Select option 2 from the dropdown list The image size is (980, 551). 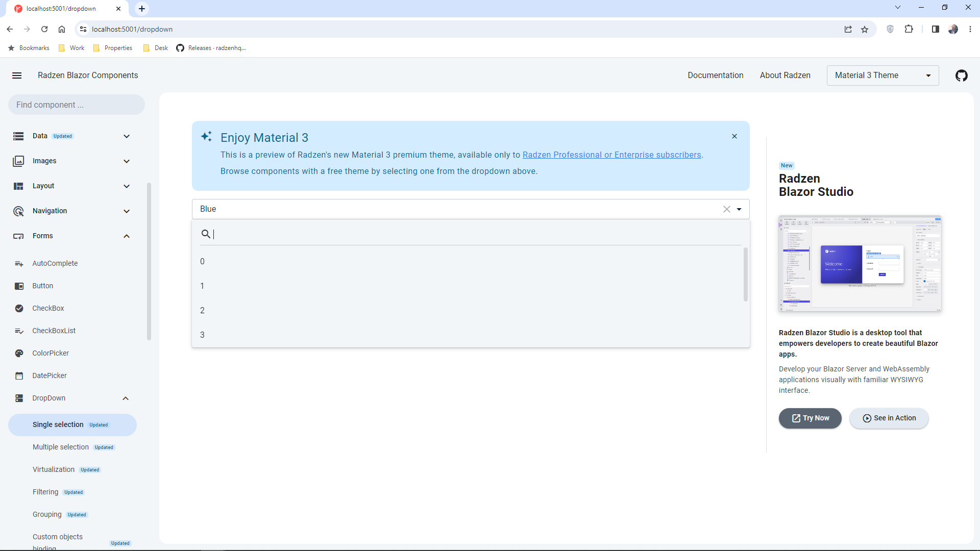click(x=357, y=310)
